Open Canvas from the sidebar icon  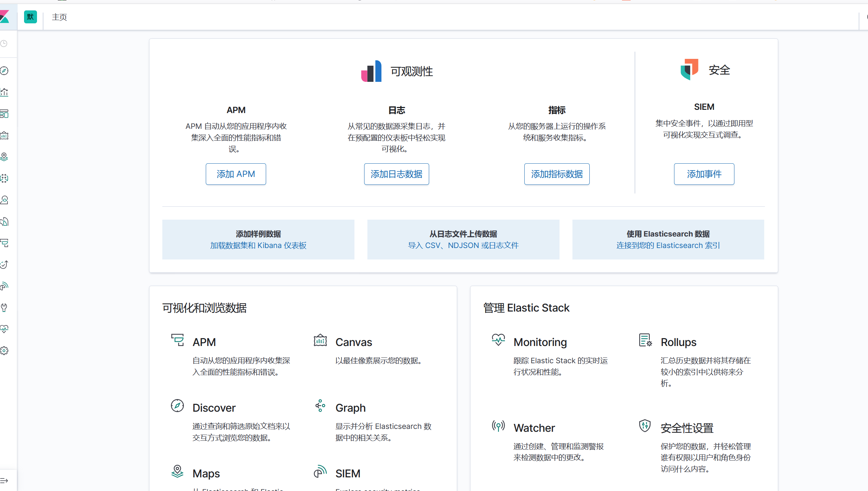tap(4, 135)
